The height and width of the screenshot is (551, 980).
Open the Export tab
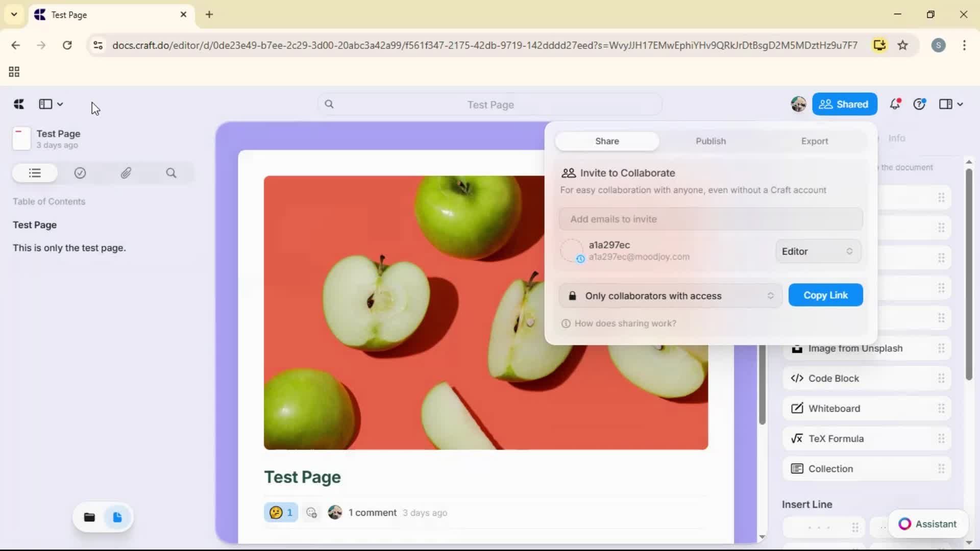[x=815, y=141]
